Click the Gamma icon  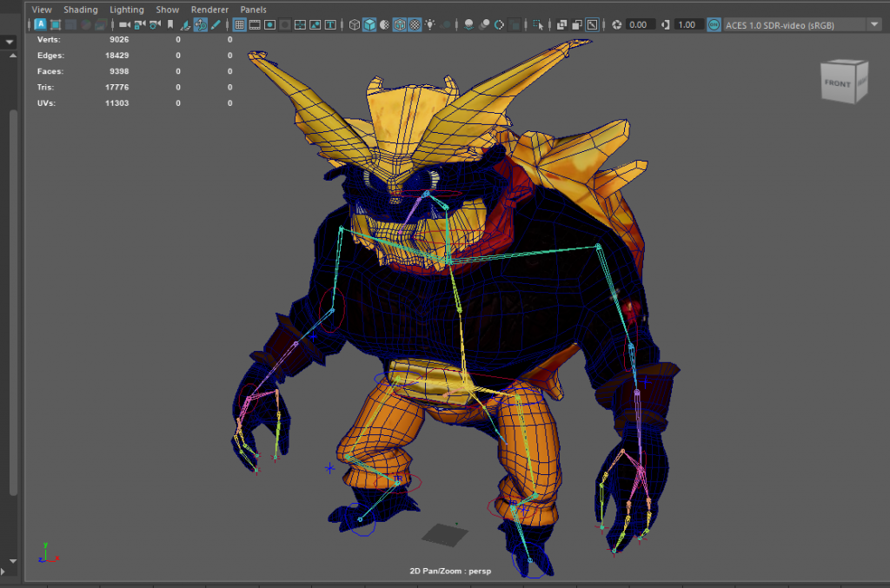(665, 24)
